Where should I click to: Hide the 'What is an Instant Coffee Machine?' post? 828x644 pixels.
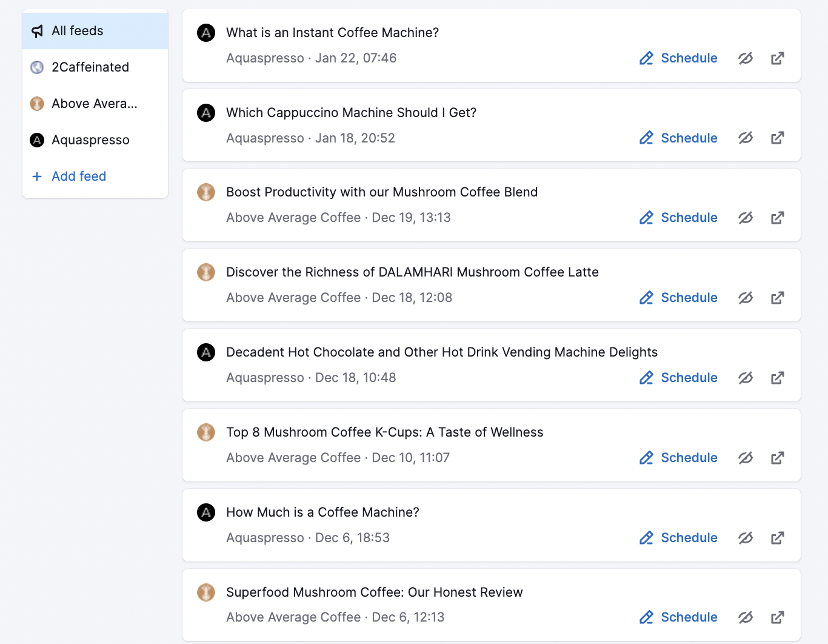[746, 58]
